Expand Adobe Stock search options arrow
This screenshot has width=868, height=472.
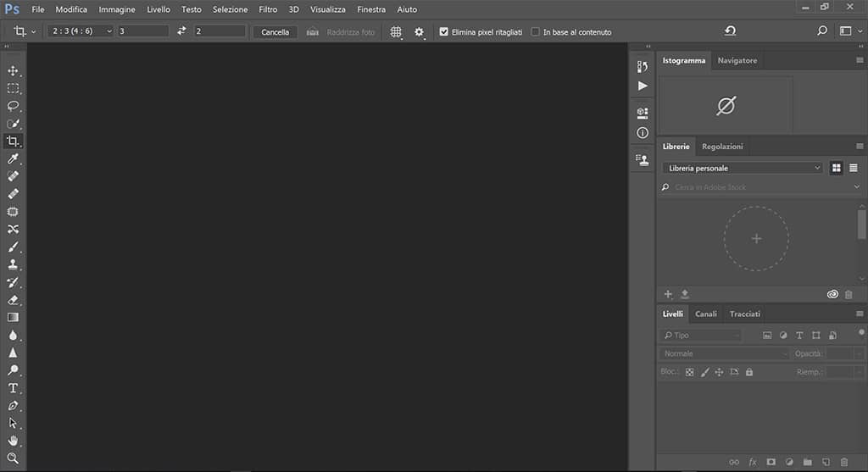click(x=857, y=187)
